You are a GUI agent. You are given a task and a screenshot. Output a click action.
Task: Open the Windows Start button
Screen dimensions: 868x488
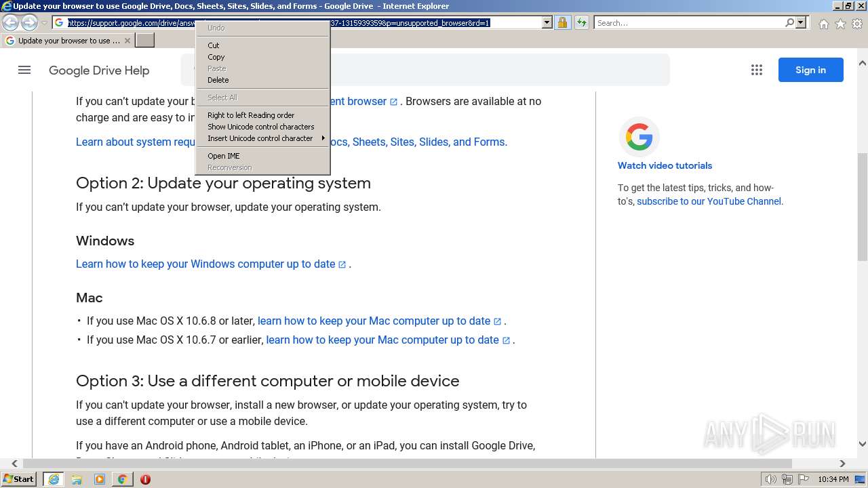point(19,479)
